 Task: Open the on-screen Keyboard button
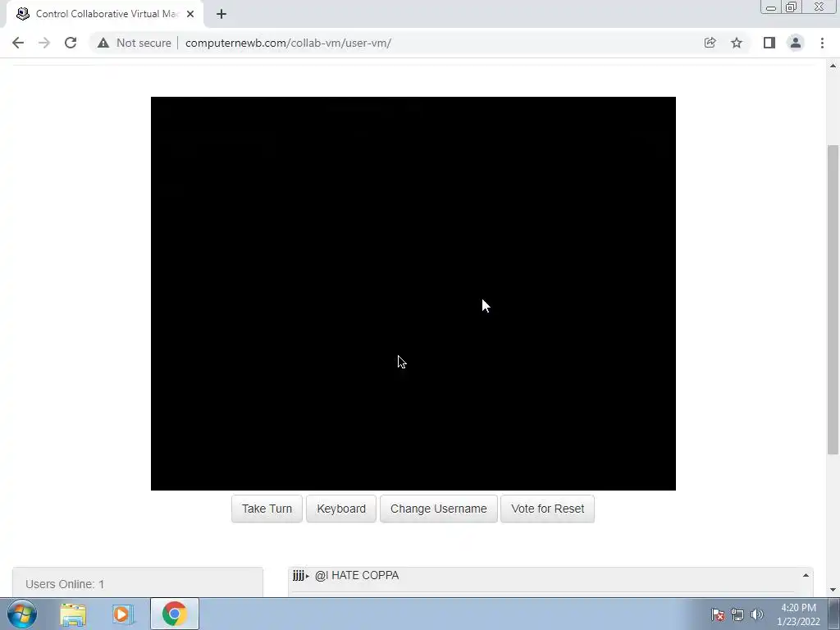click(341, 509)
